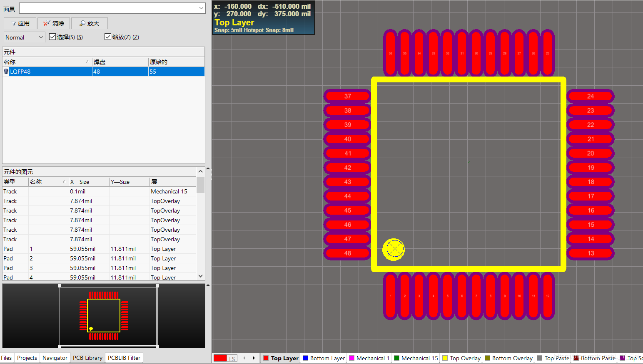Click the Apply (应用) filter funnel button
The width and height of the screenshot is (643, 364).
click(20, 23)
